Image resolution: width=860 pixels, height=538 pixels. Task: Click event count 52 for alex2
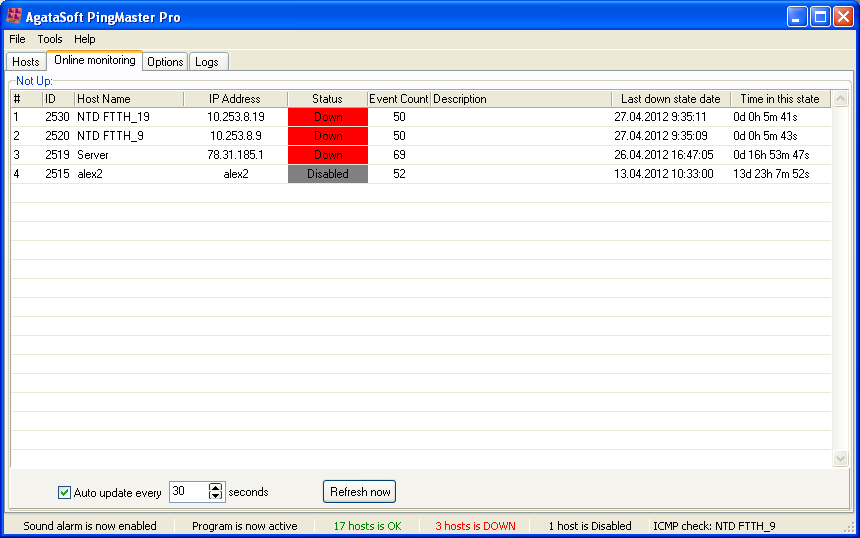399,174
